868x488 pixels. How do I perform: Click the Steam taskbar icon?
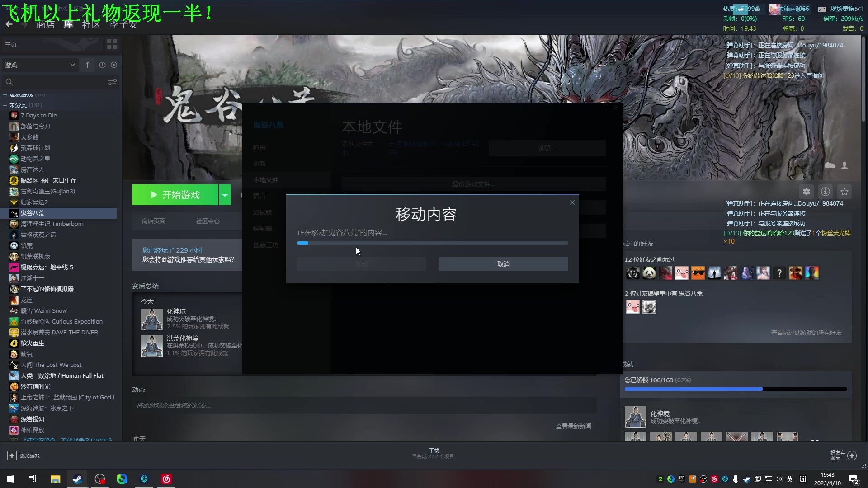77,479
